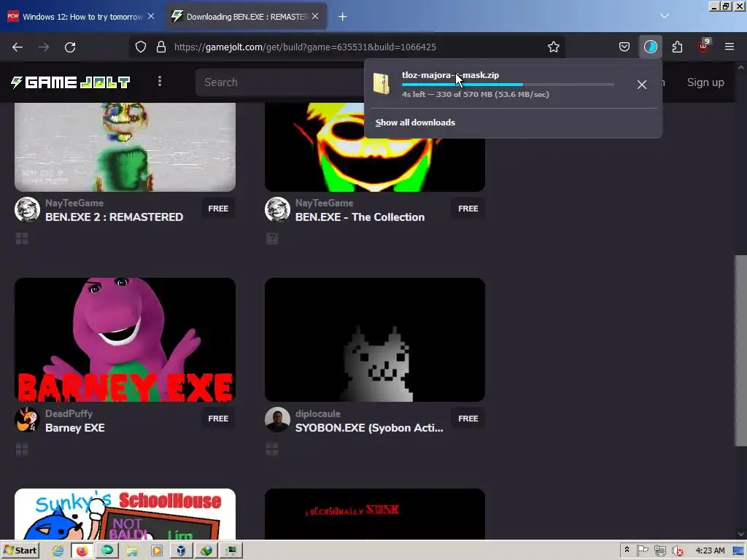
Task: Click the SYOBON.EXE title link
Action: (x=368, y=427)
